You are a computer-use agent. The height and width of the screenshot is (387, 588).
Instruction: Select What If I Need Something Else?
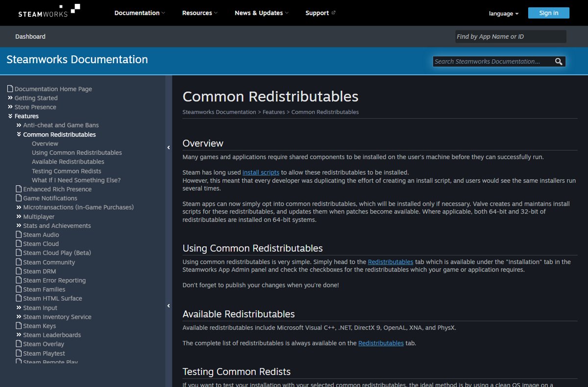(x=76, y=180)
